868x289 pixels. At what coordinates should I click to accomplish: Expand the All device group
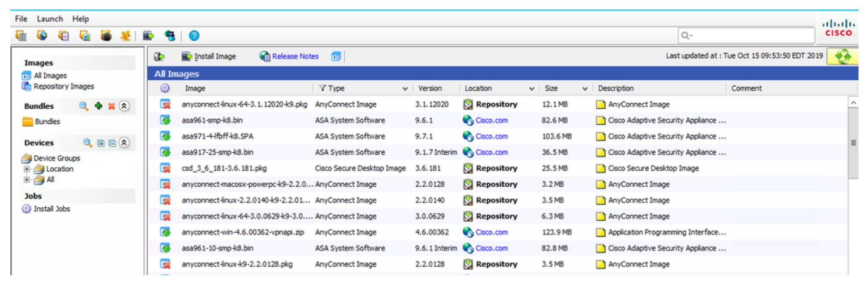pyautogui.click(x=27, y=179)
